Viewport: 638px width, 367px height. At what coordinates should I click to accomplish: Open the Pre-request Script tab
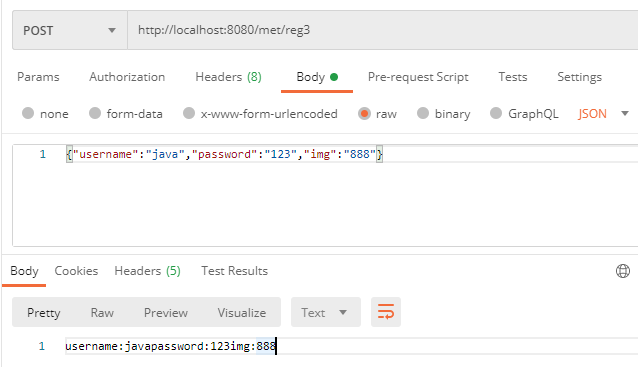pos(418,77)
